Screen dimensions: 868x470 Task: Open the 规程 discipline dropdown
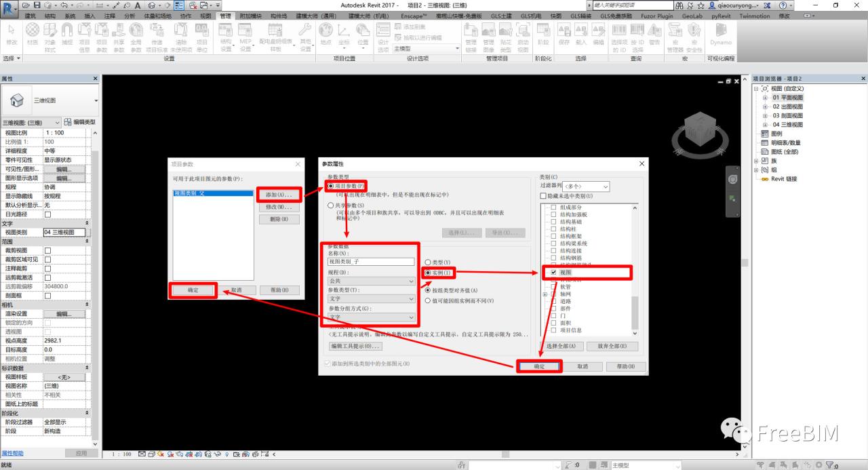pos(371,281)
